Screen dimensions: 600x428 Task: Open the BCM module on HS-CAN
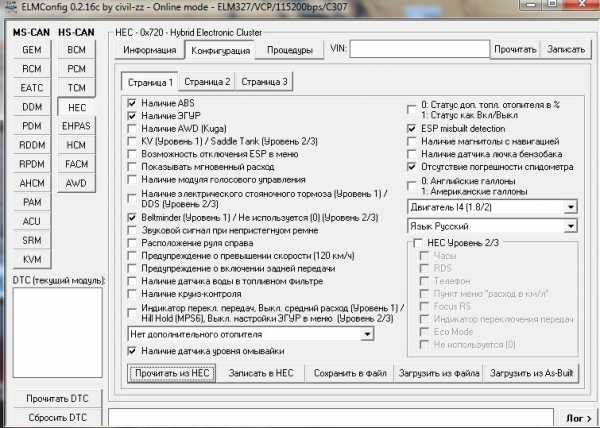[x=77, y=50]
